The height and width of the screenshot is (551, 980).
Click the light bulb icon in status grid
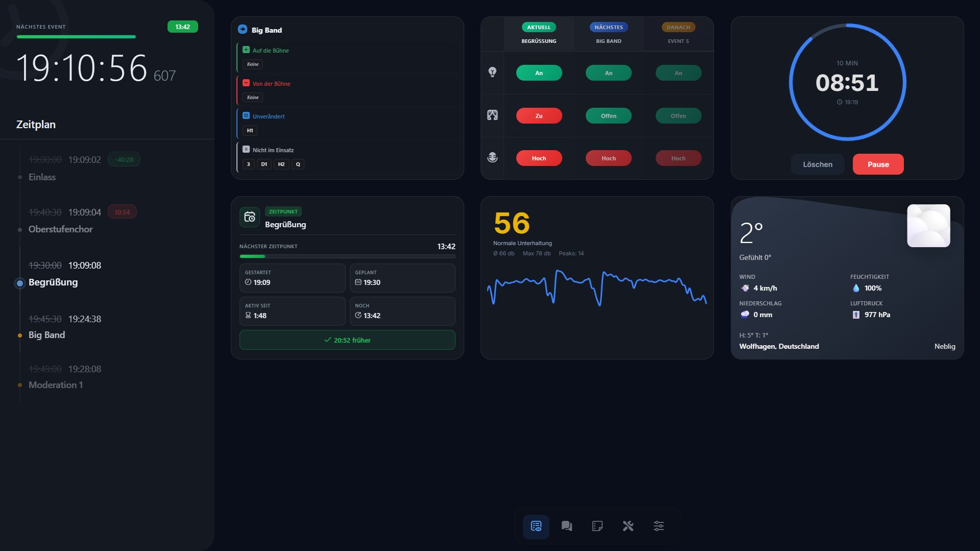(492, 73)
